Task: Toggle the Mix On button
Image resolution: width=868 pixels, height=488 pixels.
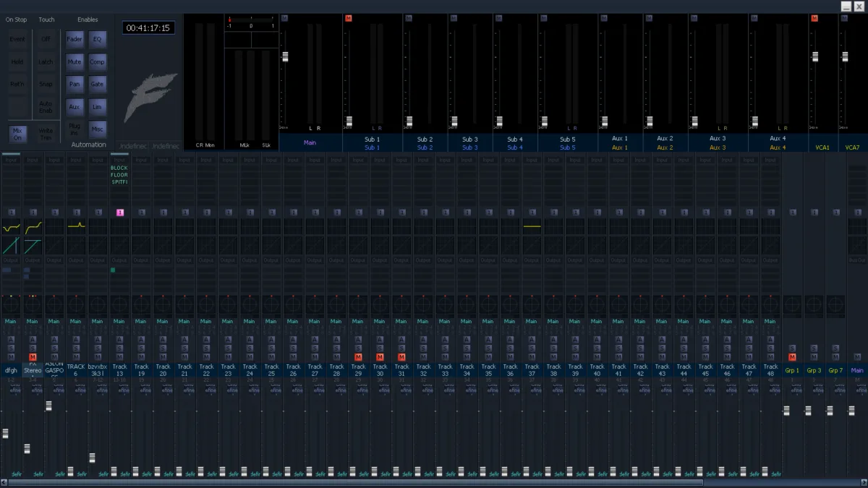Action: (x=17, y=134)
